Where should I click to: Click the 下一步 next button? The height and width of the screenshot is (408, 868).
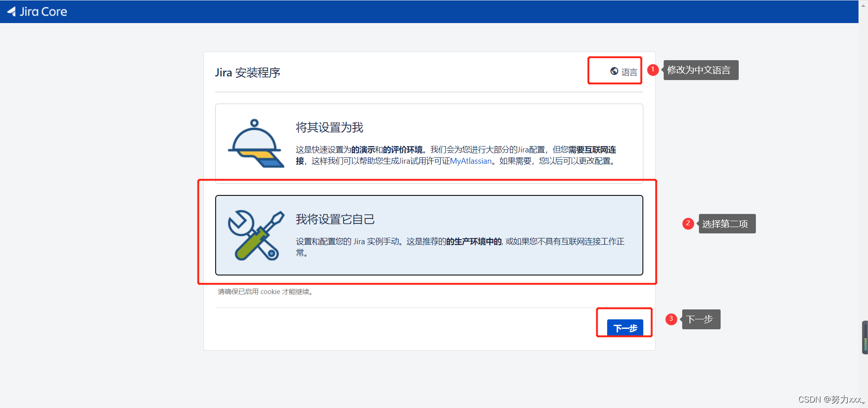(x=625, y=327)
